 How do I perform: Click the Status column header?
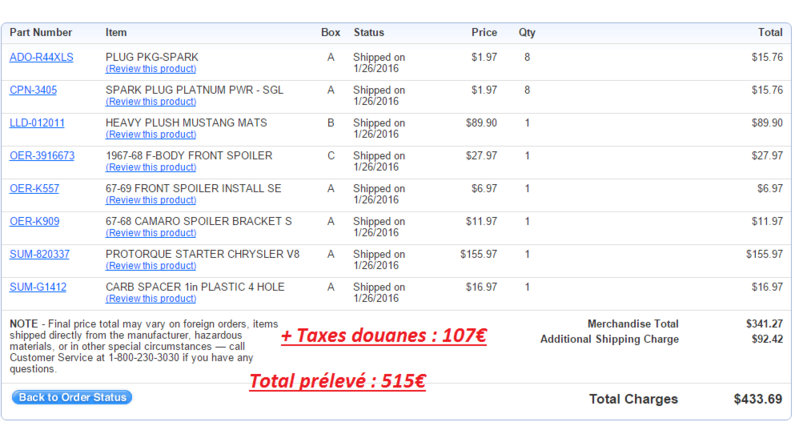[x=369, y=32]
